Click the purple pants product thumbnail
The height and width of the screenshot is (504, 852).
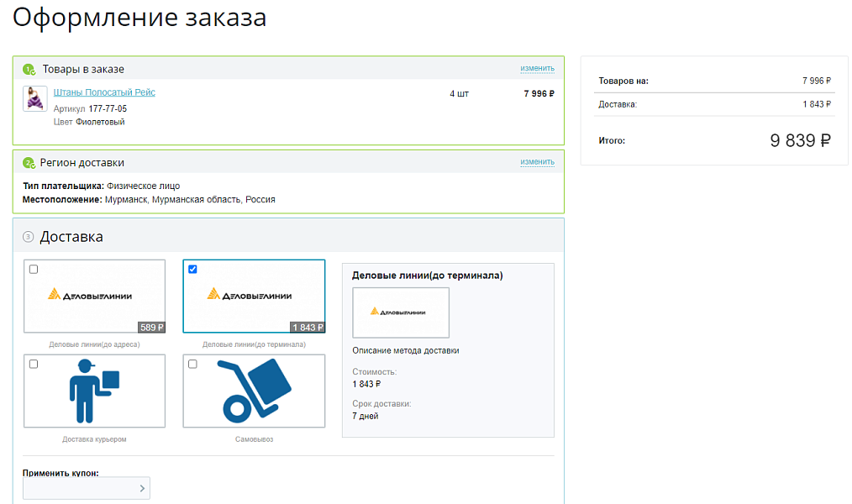(x=34, y=99)
